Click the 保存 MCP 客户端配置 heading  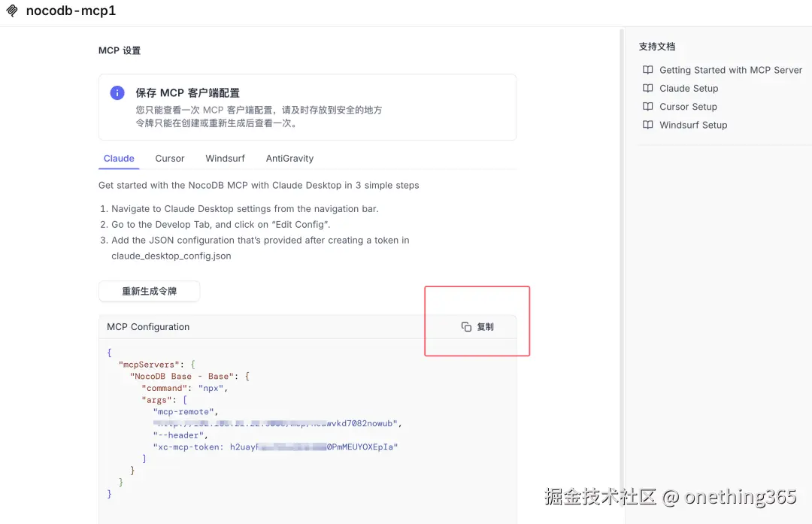pos(187,92)
